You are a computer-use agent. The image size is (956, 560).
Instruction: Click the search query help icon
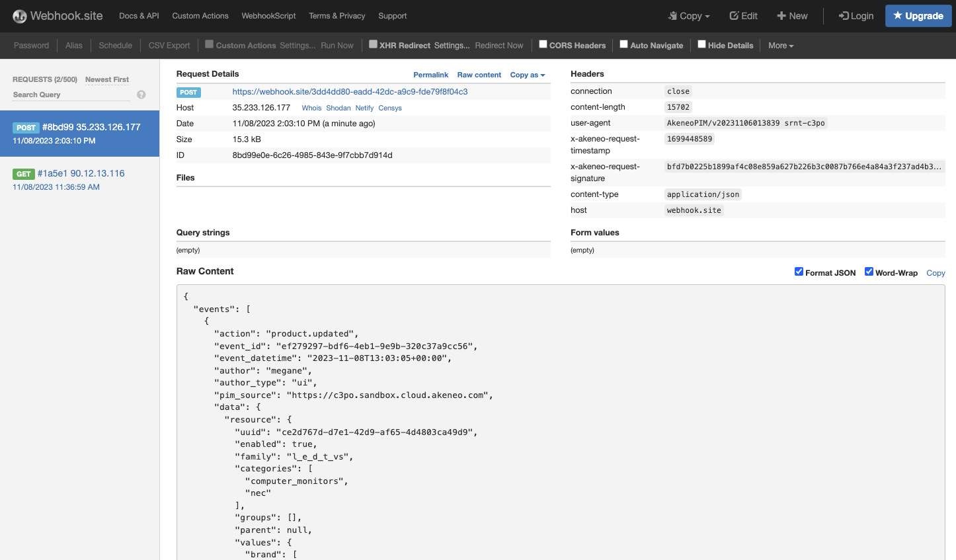pos(141,95)
